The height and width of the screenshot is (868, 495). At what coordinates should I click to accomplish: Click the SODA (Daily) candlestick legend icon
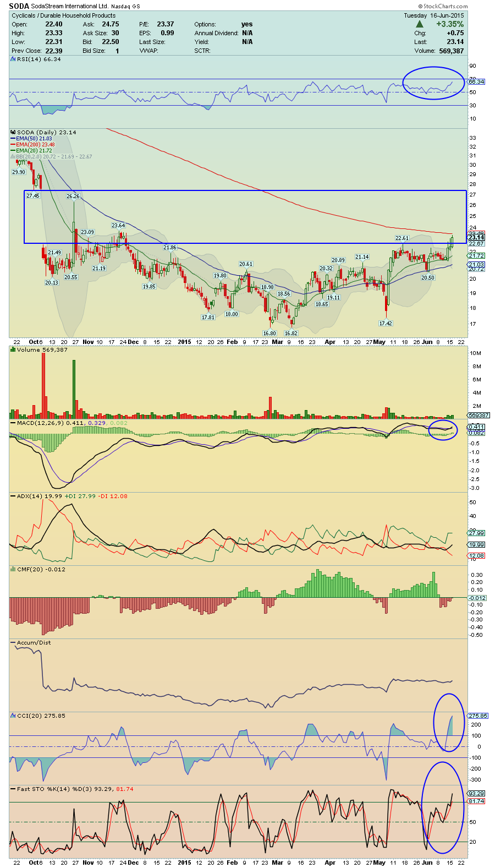13,132
